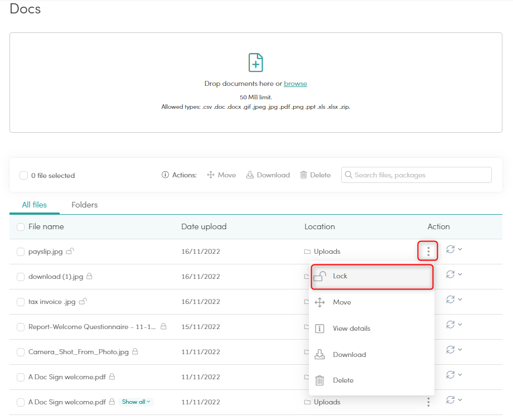Click the sync icon in payslip.jpg row
The height and width of the screenshot is (420, 513).
(x=451, y=249)
